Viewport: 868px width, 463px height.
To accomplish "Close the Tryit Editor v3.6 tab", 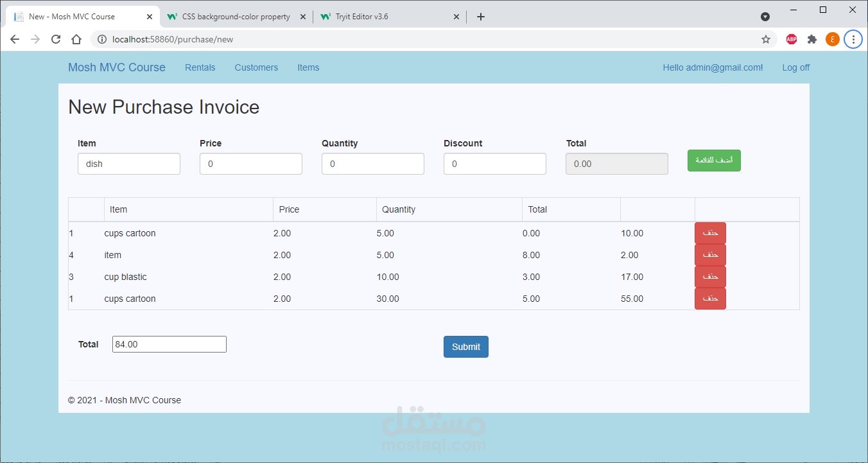I will (x=456, y=17).
